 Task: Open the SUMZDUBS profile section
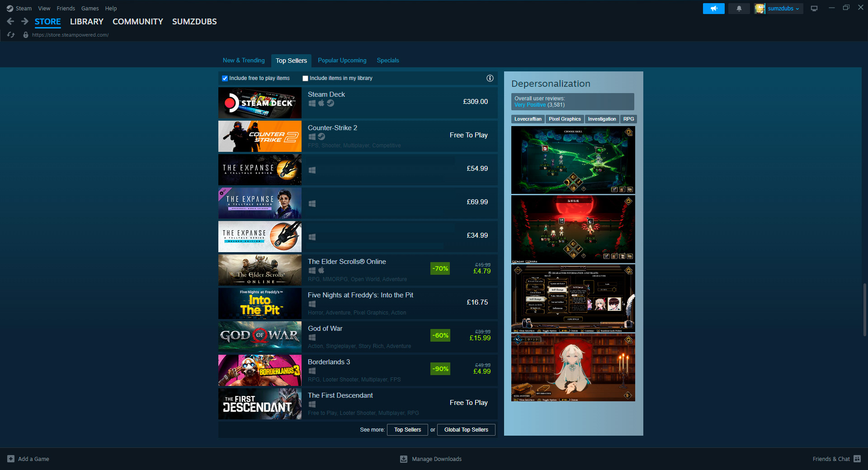[x=194, y=21]
